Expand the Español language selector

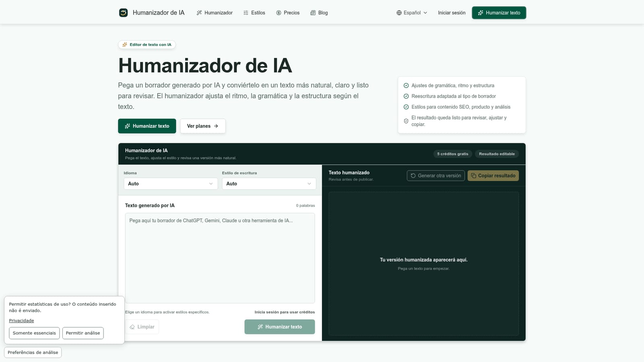coord(412,13)
